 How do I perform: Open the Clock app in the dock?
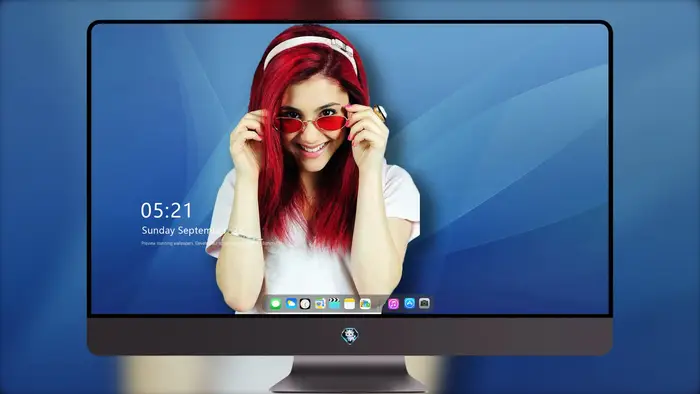(305, 304)
